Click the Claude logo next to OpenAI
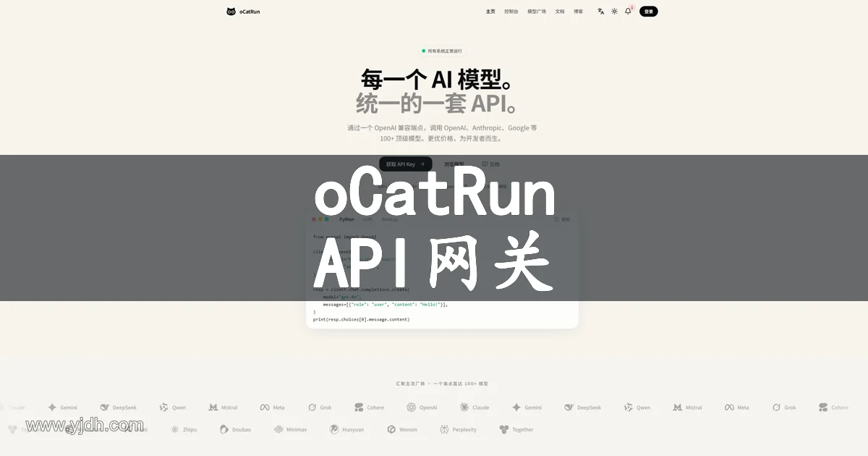Screen dimensions: 868x456 [x=475, y=408]
